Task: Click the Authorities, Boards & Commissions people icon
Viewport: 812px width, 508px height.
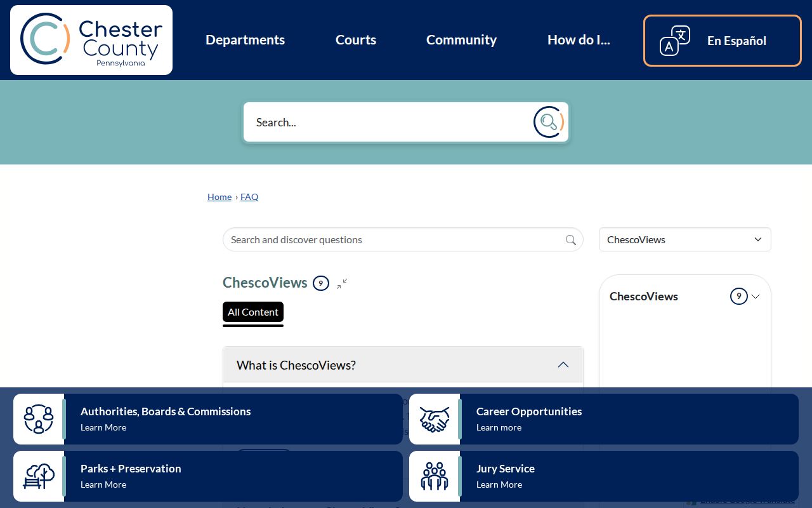Action: coord(39,419)
